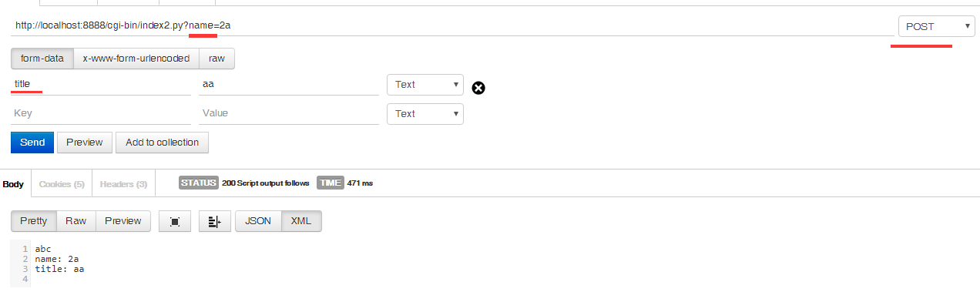Image resolution: width=980 pixels, height=292 pixels.
Task: Set response format to JSON
Action: (258, 221)
